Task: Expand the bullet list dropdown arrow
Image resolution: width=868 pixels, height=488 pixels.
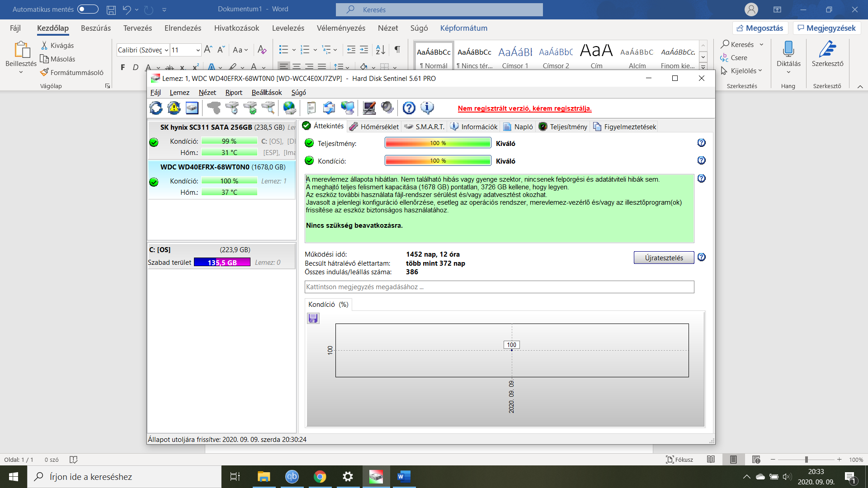Action: click(294, 50)
